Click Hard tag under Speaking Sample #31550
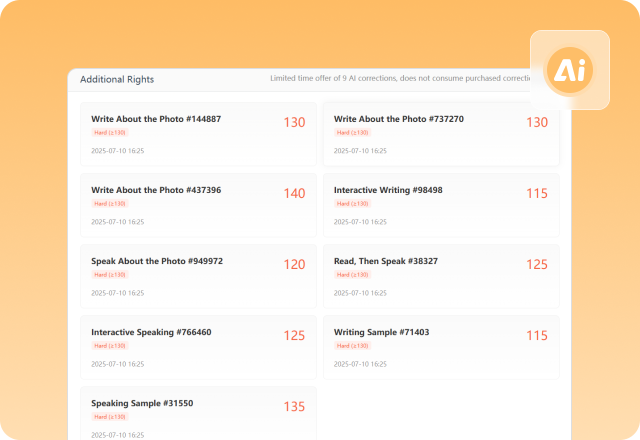This screenshot has width=640, height=440. pos(110,416)
